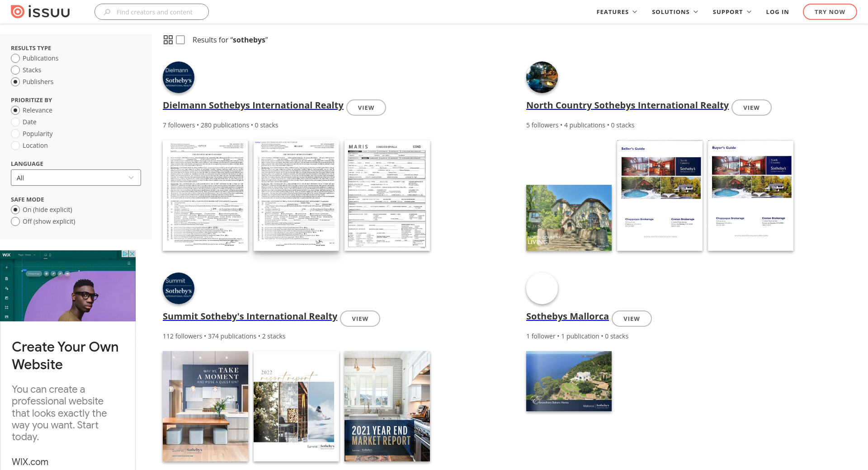Screen dimensions: 868x470
Task: Open Summit Sotheby's publisher avatar
Action: pyautogui.click(x=179, y=288)
